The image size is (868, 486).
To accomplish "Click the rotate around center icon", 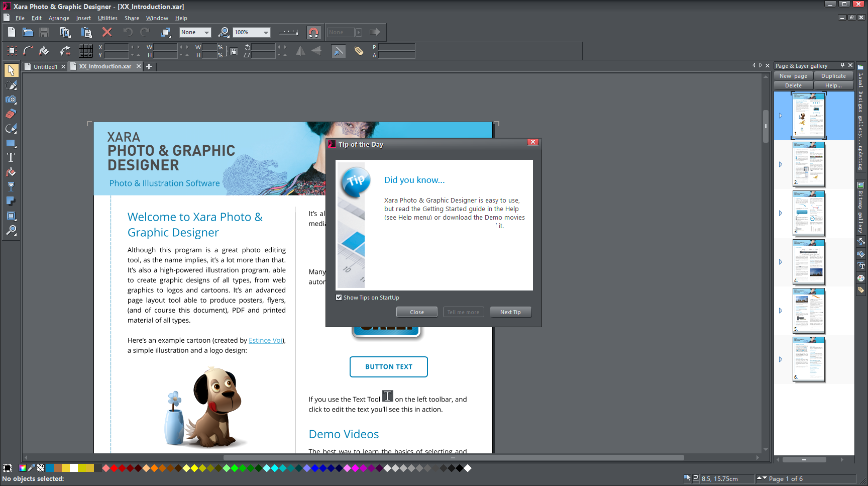I will 65,51.
